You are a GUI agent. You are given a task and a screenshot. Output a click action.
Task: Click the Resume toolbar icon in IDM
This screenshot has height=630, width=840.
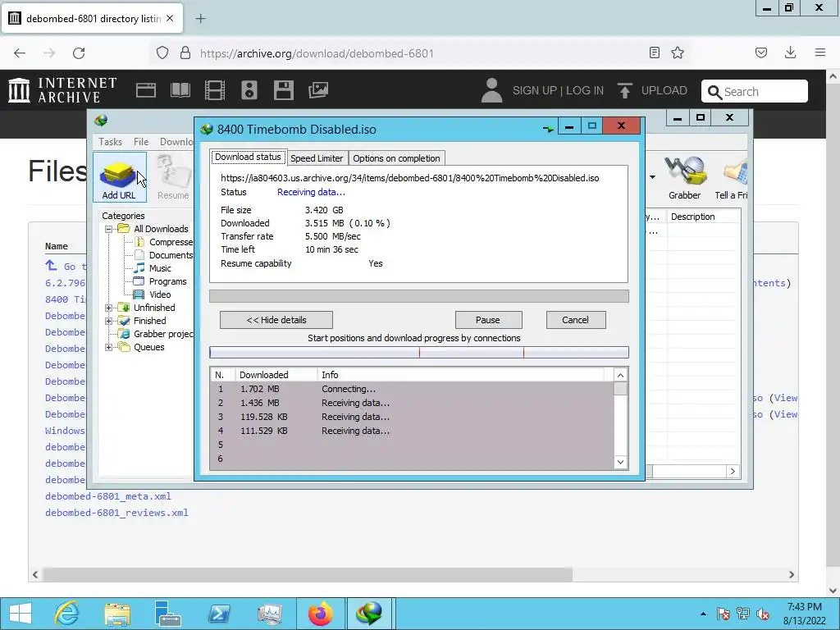[173, 177]
